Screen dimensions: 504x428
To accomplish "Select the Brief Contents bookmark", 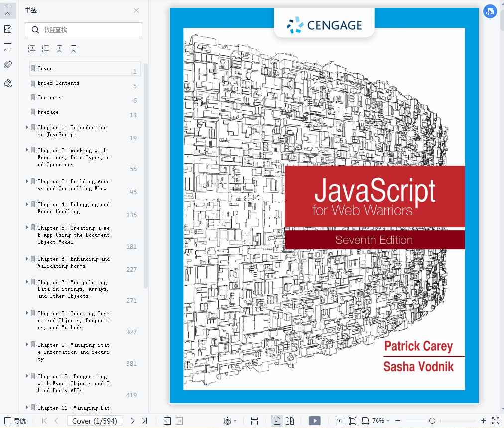I will pos(85,83).
